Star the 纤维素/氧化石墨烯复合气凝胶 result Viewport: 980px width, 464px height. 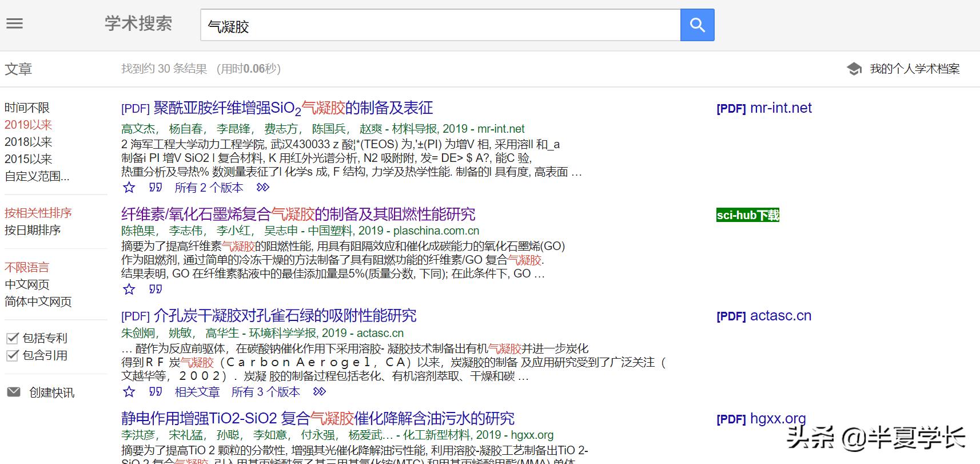point(129,289)
